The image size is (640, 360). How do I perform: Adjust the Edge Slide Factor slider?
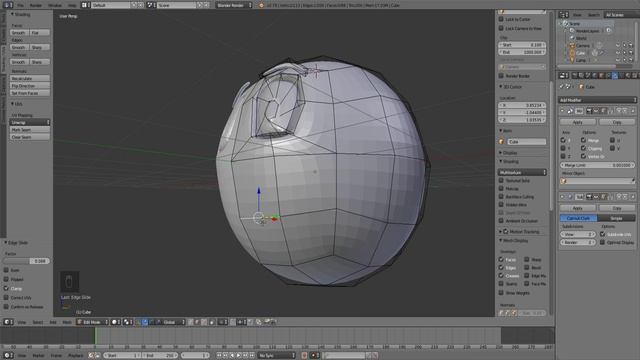coord(27,261)
